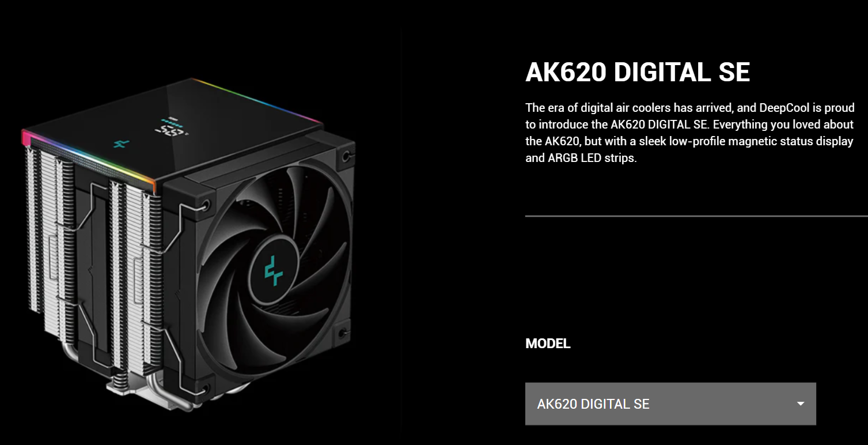Click the AK620 DIGITAL SE page heading
Viewport: 868px width, 445px height.
click(x=638, y=72)
